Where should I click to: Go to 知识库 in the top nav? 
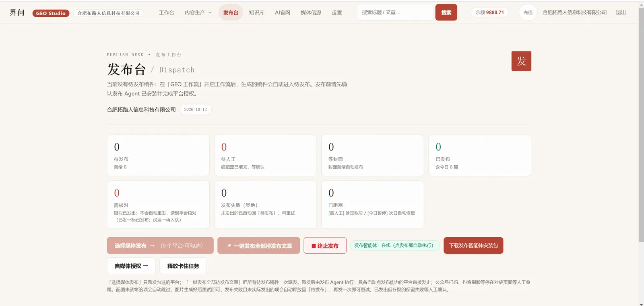click(x=257, y=12)
